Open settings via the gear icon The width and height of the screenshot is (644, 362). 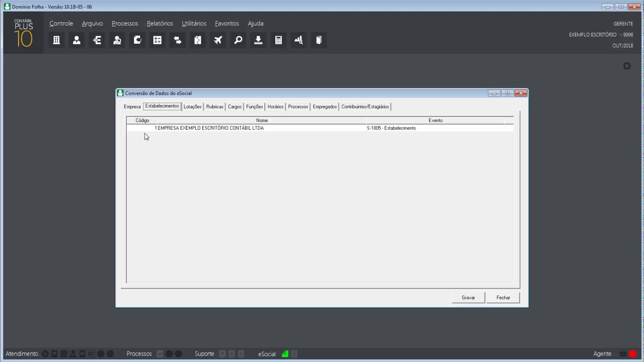point(627,66)
